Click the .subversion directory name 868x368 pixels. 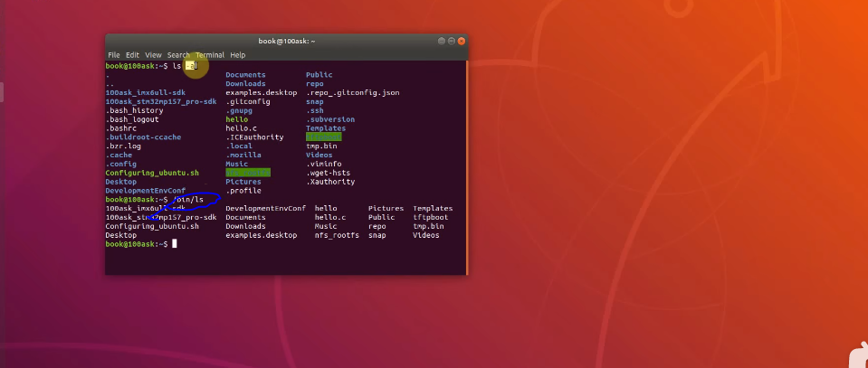330,119
